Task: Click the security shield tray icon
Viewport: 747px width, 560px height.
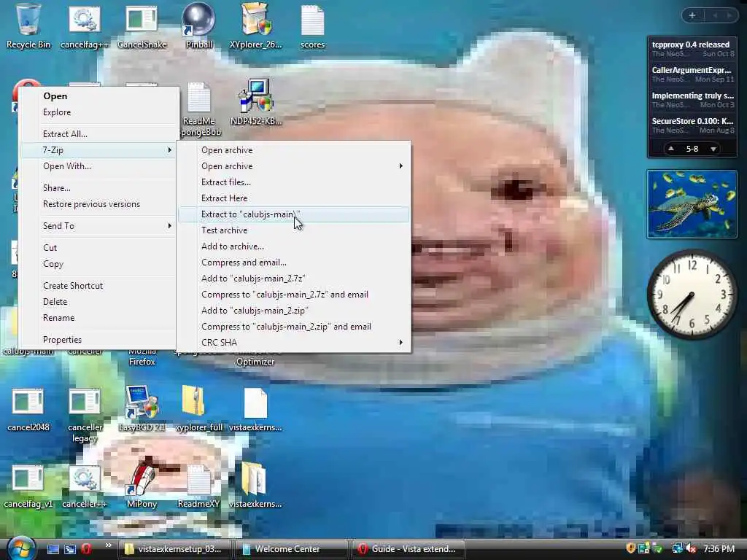Action: 631,549
